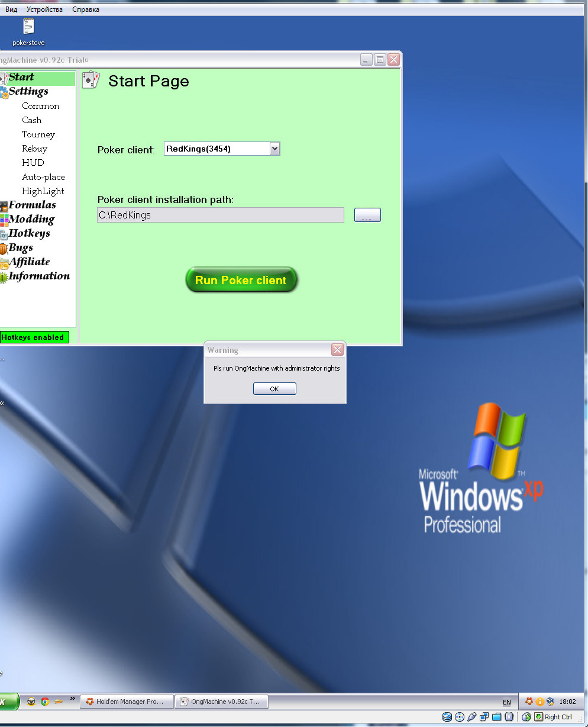Click the playing cards icon beside Start
The image size is (588, 727).
point(4,78)
